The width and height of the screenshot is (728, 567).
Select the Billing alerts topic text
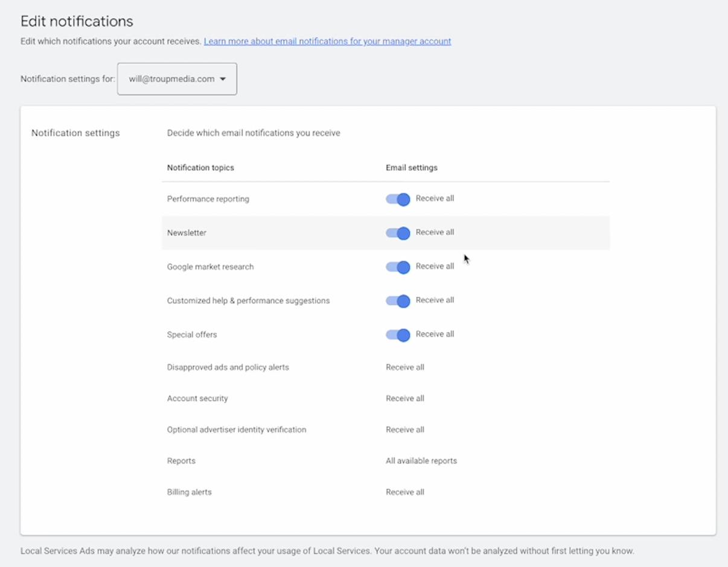click(x=190, y=492)
